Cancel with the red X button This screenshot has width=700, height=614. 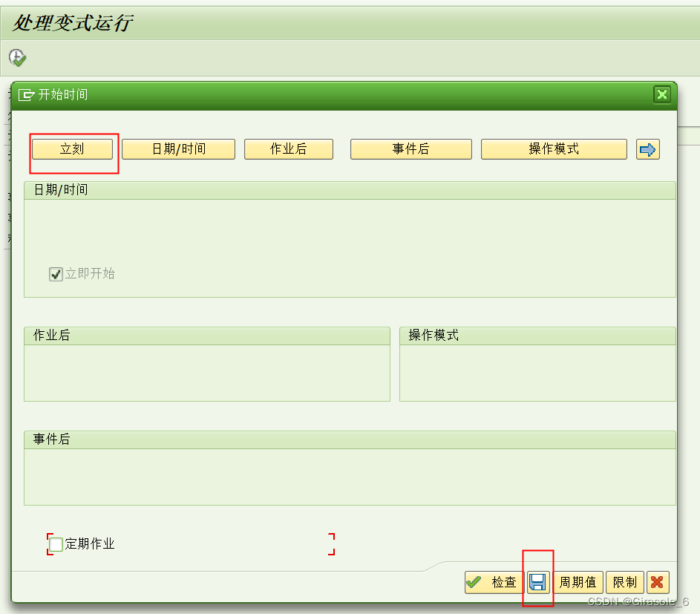coord(658,582)
